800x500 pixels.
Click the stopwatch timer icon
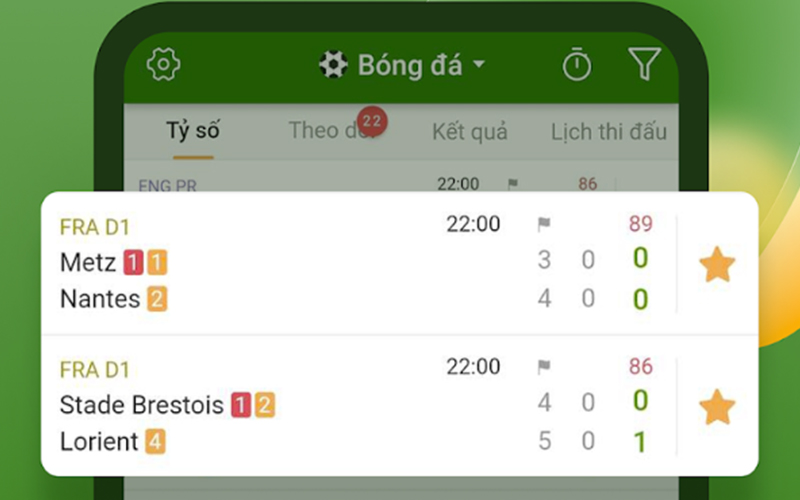pyautogui.click(x=577, y=65)
